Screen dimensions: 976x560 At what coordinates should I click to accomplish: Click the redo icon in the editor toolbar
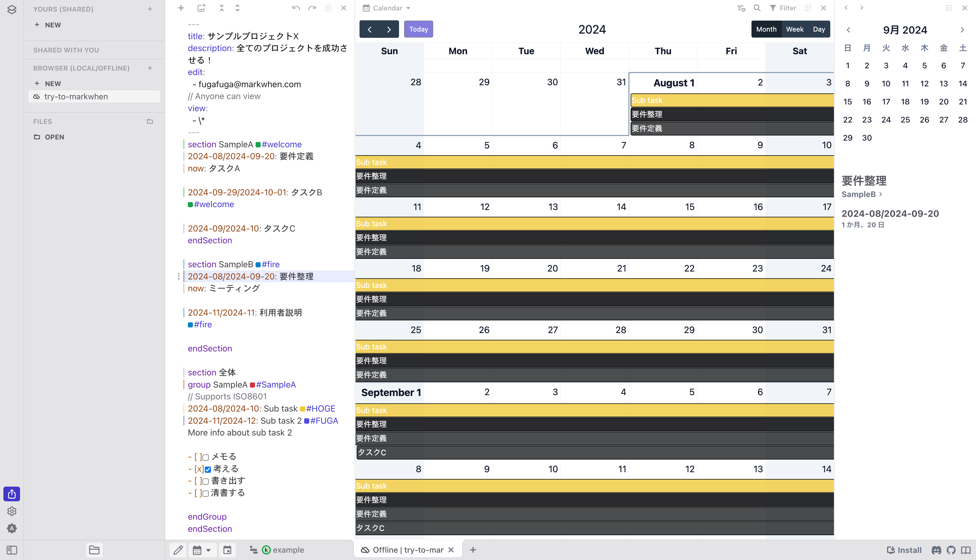pyautogui.click(x=312, y=8)
